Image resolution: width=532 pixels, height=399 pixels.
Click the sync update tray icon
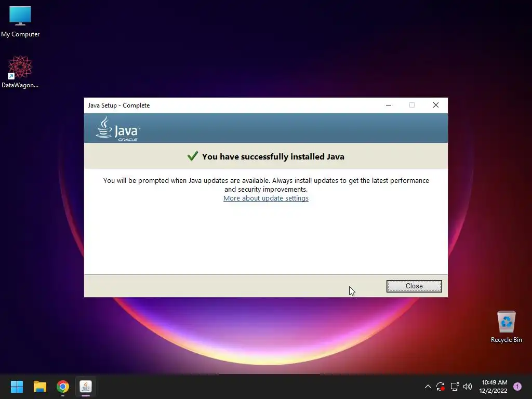[441, 387]
